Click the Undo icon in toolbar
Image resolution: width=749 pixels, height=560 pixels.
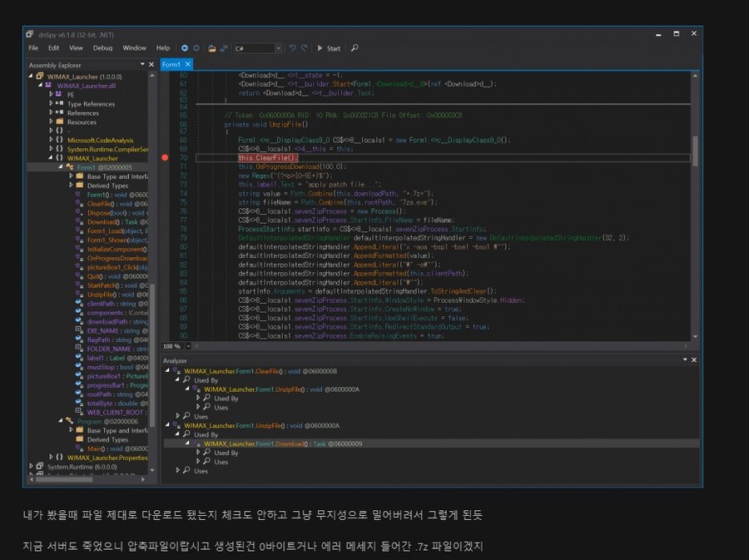292,48
